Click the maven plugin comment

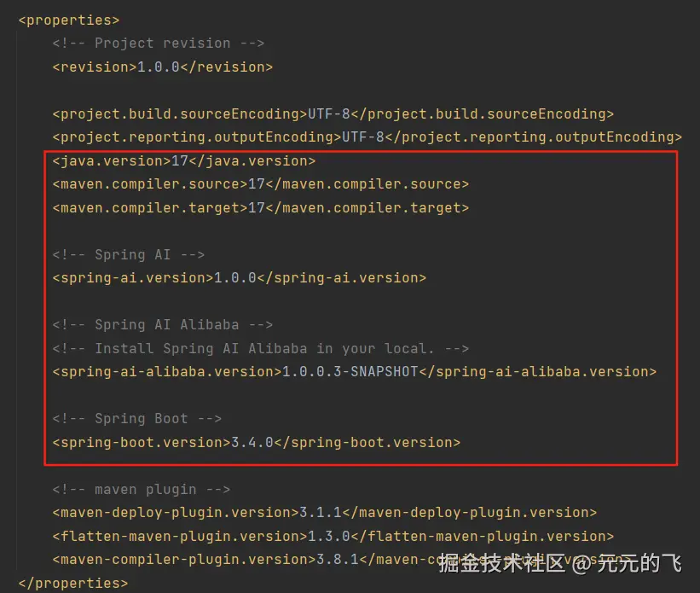point(141,490)
